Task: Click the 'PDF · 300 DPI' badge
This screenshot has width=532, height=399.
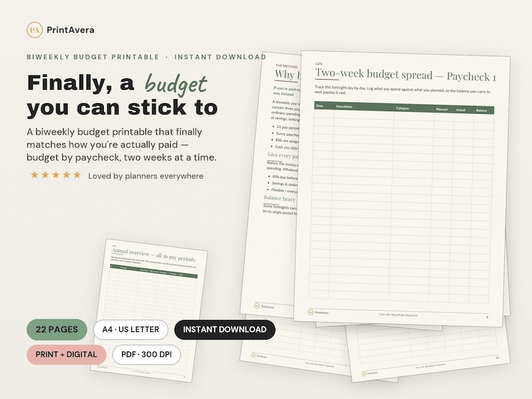Action: (x=147, y=355)
